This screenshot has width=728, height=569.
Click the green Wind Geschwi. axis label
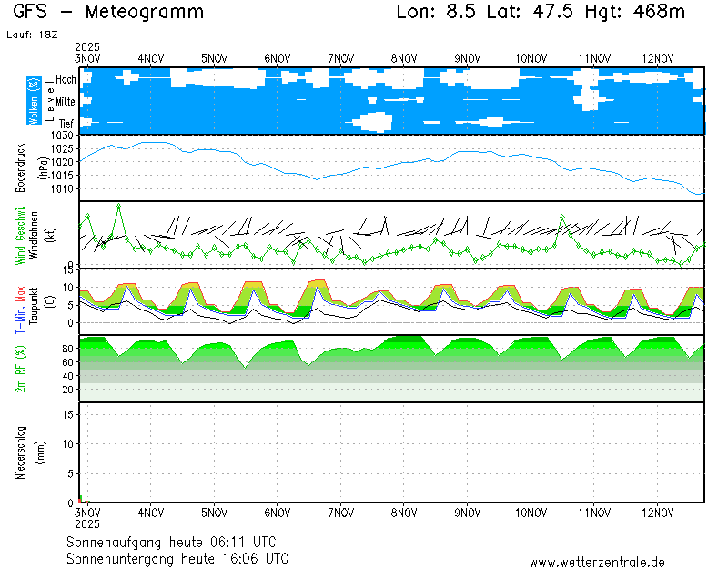point(21,236)
